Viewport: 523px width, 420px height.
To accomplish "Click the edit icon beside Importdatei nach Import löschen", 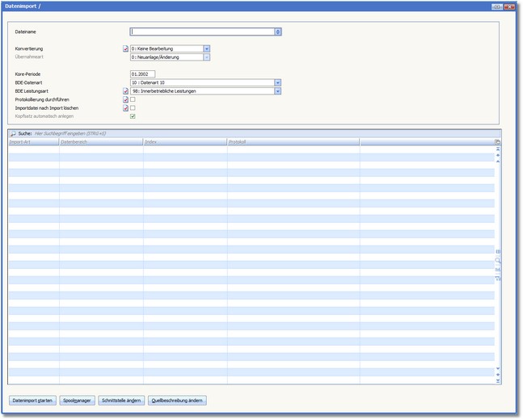I will point(125,107).
